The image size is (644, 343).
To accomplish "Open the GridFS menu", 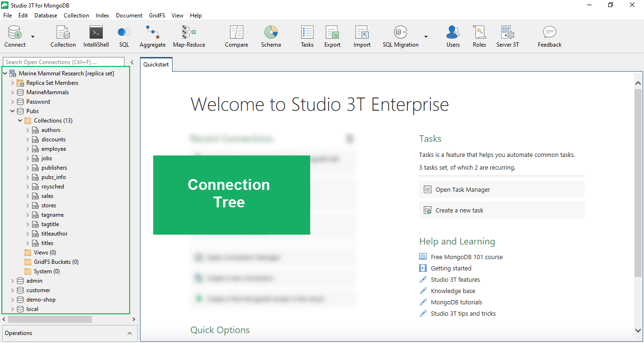I will tap(157, 16).
